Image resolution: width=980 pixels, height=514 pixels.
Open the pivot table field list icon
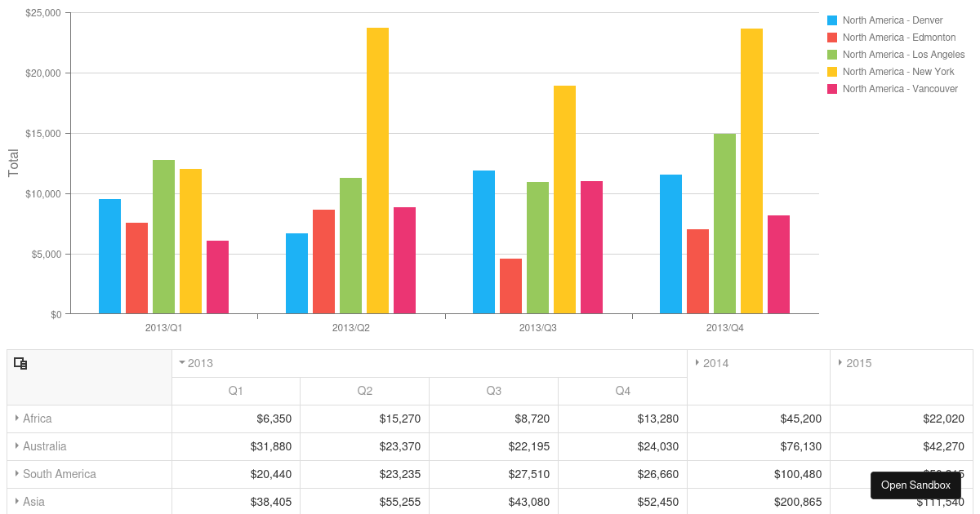[x=21, y=364]
